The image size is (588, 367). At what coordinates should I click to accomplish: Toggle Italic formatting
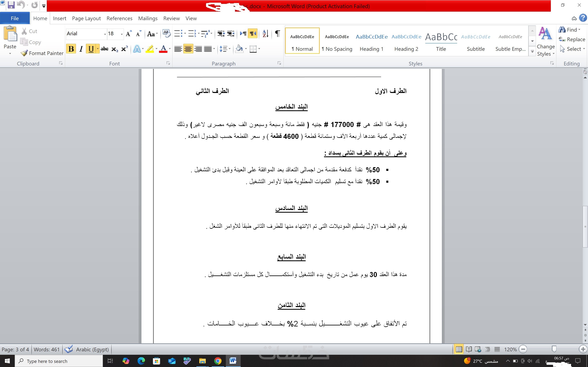click(81, 49)
